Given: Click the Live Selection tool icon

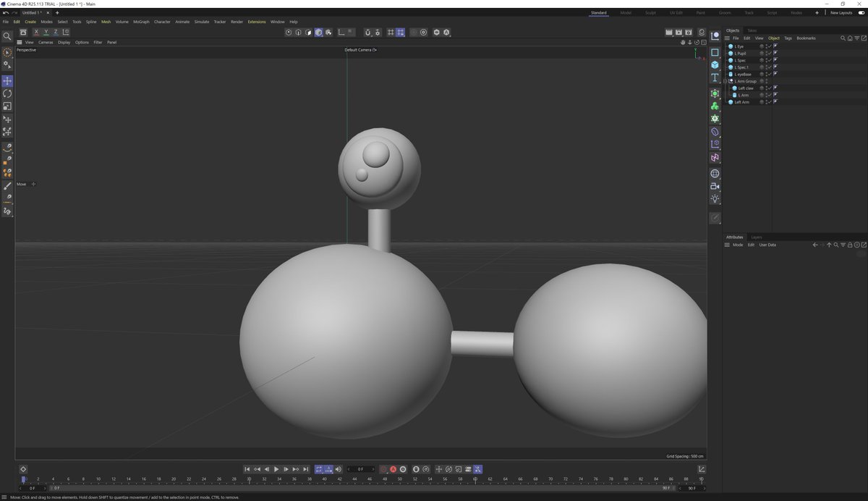Looking at the screenshot, I should tap(7, 52).
